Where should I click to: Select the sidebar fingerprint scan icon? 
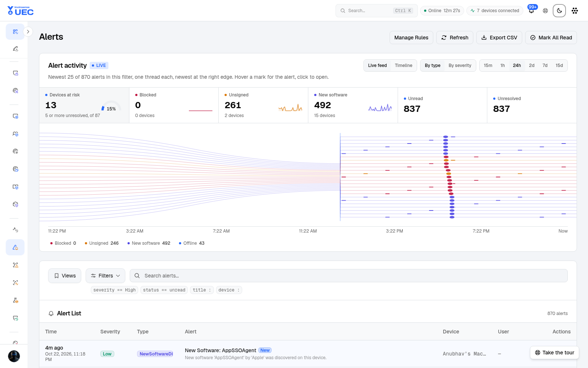click(15, 91)
